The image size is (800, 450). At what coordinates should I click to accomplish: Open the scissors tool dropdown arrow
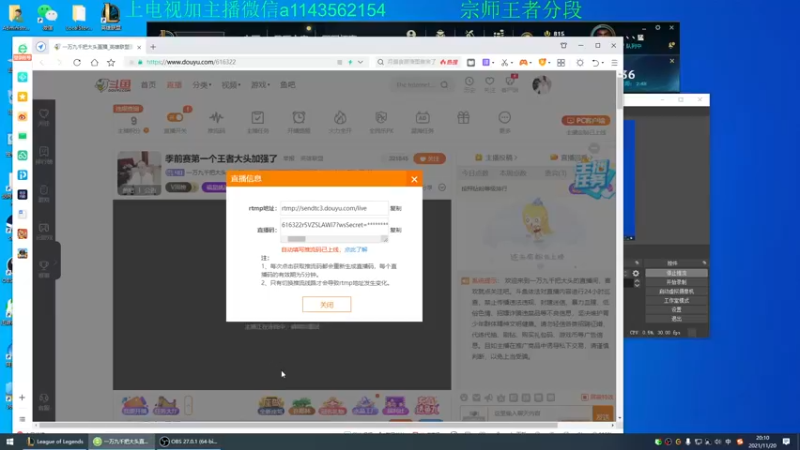512,63
